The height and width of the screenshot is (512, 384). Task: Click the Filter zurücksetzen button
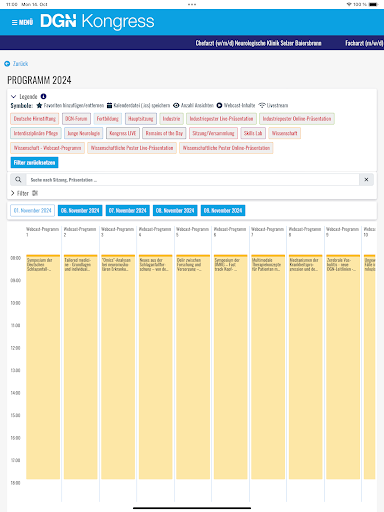pos(34,163)
